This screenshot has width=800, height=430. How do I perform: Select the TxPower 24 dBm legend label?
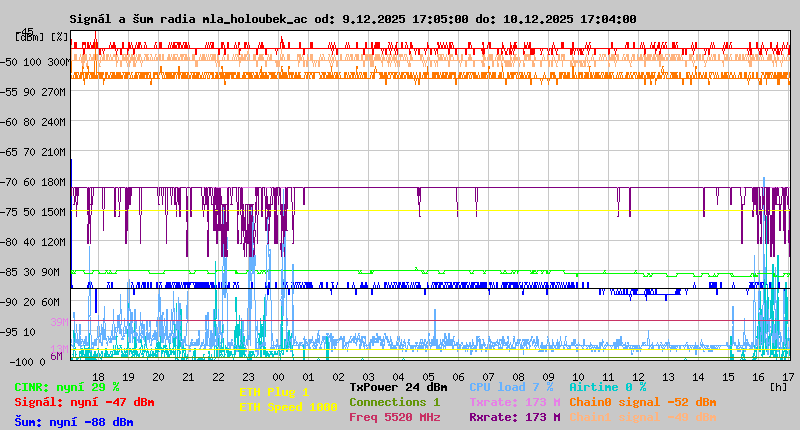398,387
